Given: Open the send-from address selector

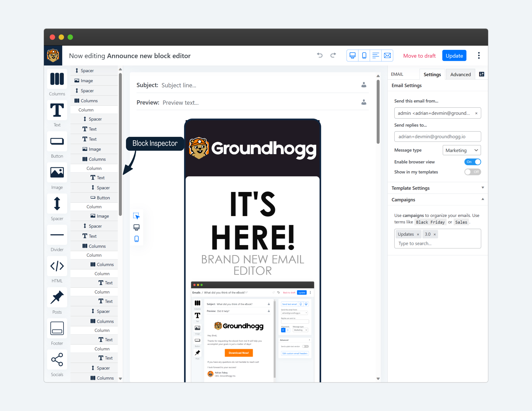Looking at the screenshot, I should click(x=437, y=113).
